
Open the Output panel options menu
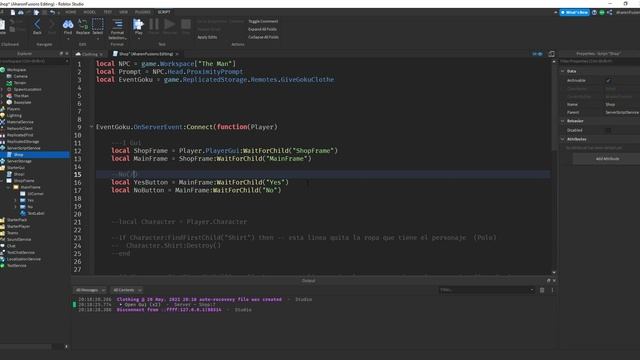pos(552,290)
